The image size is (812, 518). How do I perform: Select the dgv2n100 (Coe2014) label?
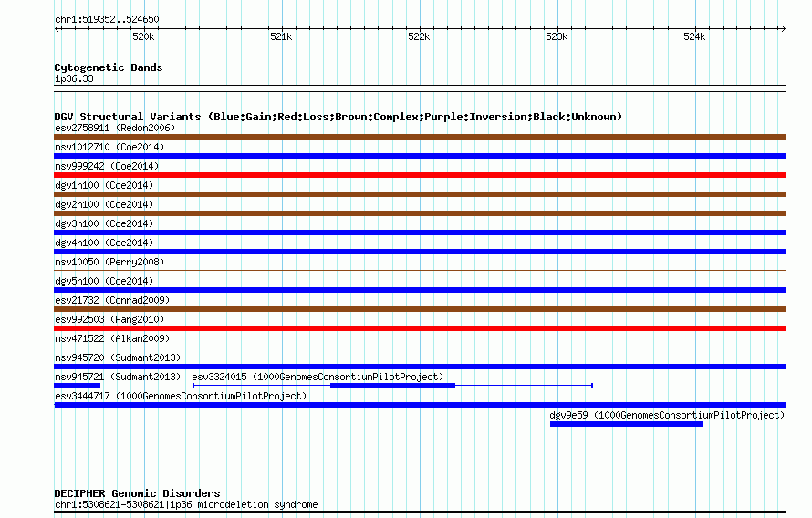pos(104,204)
